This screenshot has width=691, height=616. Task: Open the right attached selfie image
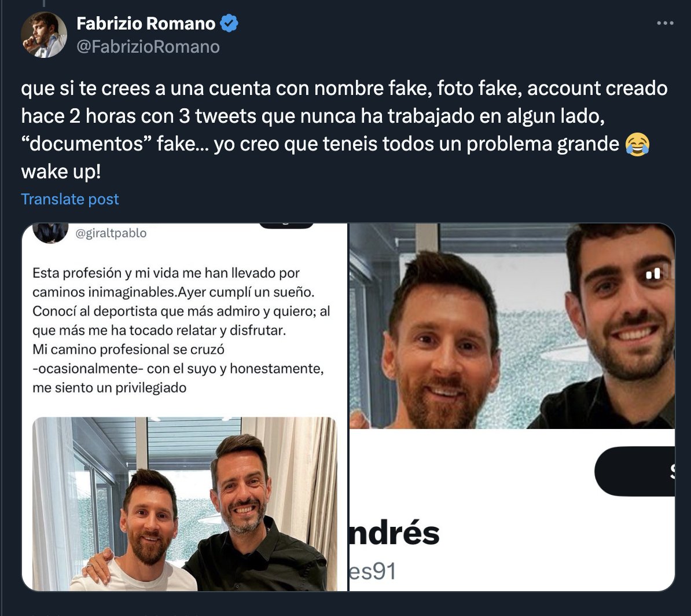(512, 407)
